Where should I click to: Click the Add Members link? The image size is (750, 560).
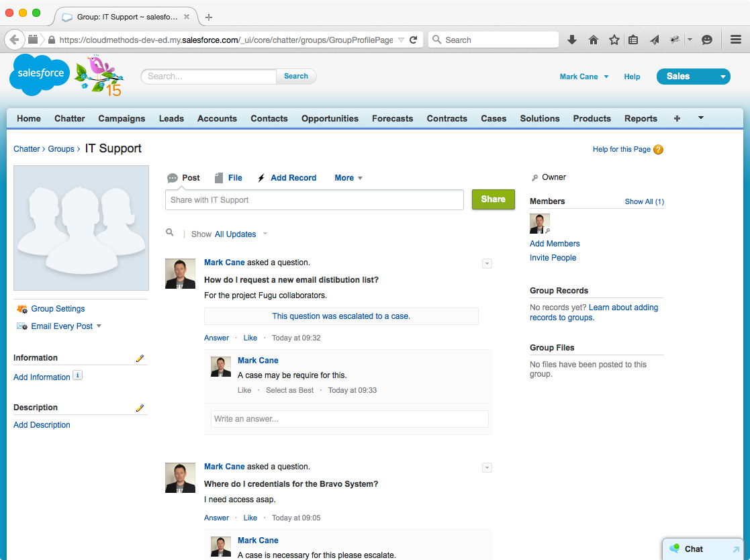point(555,244)
